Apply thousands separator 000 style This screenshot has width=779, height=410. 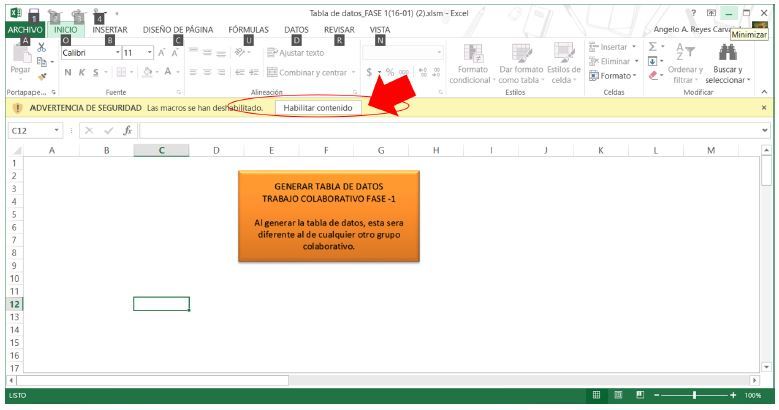click(404, 73)
